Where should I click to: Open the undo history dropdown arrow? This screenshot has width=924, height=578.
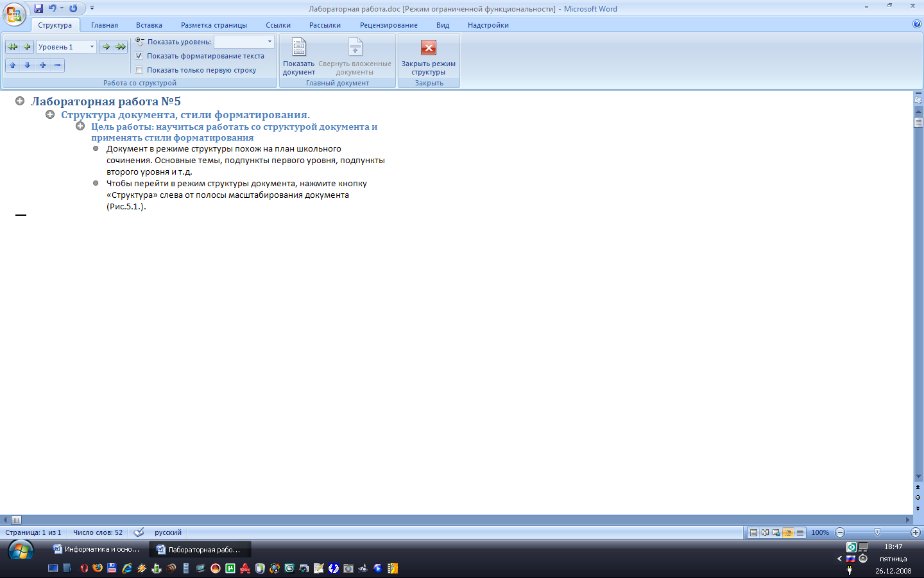click(x=62, y=8)
